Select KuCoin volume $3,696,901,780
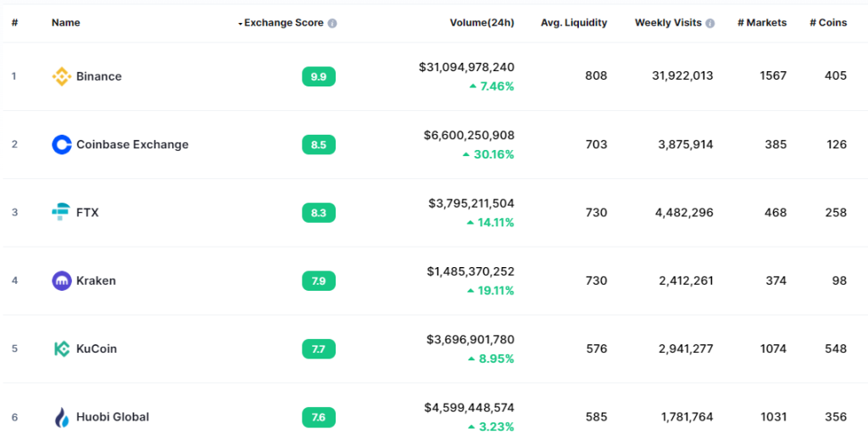This screenshot has width=868, height=440. pyautogui.click(x=470, y=340)
